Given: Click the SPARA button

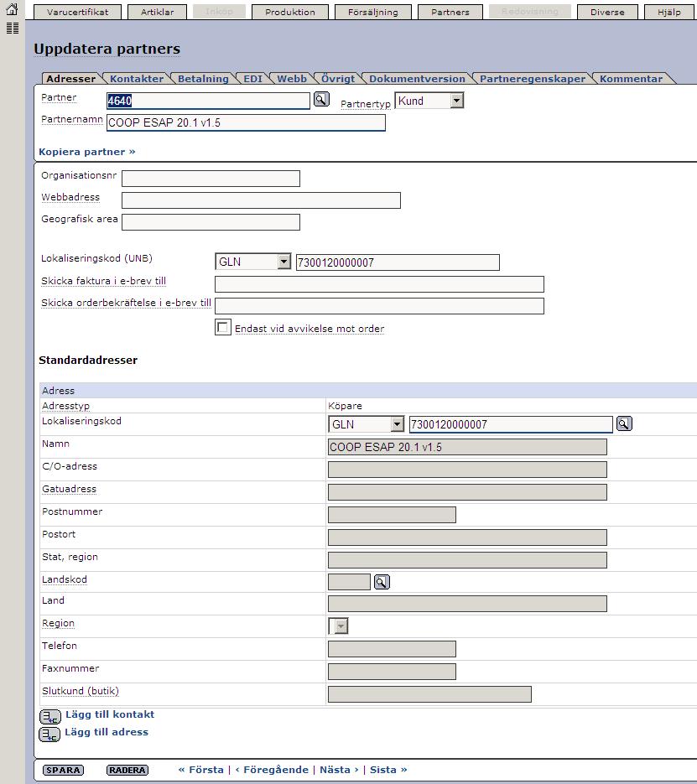Looking at the screenshot, I should pyautogui.click(x=63, y=770).
